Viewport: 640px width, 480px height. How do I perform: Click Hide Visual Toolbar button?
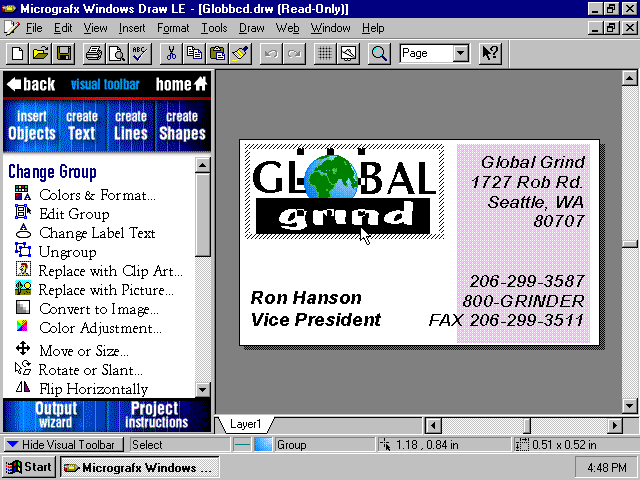point(64,444)
